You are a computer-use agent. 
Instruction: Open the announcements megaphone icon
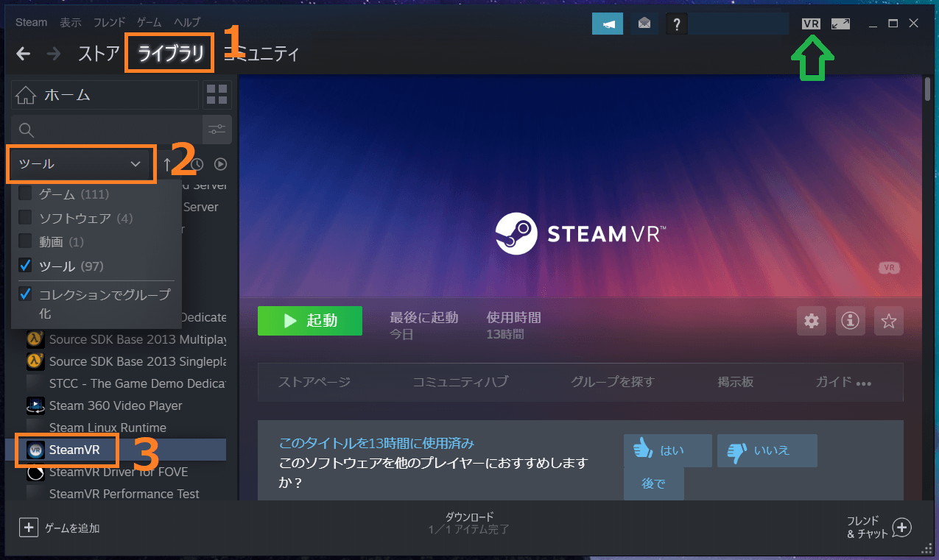coord(608,24)
